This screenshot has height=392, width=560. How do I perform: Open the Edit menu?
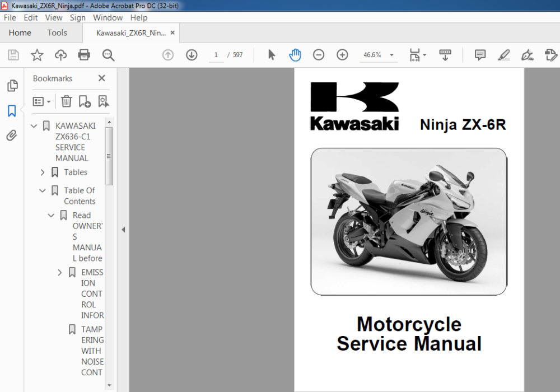click(31, 17)
